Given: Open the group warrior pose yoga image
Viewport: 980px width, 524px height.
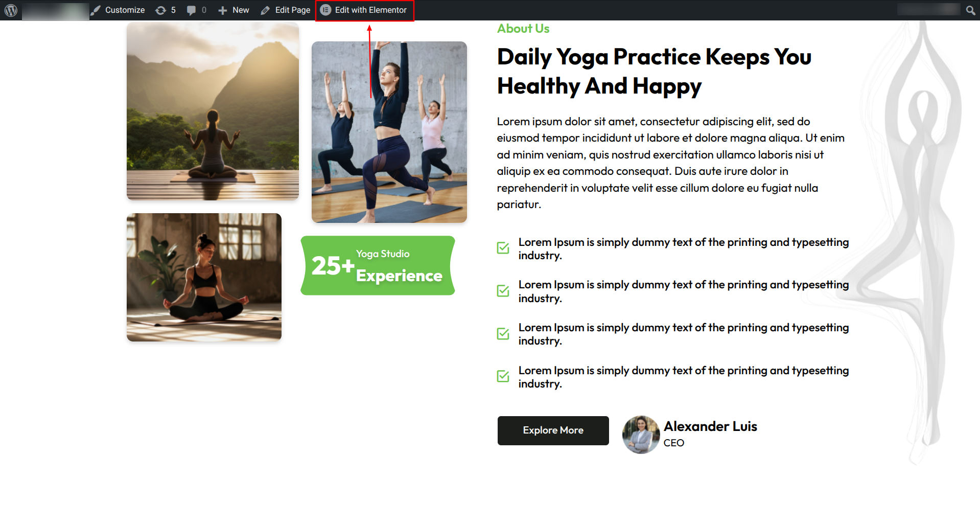Looking at the screenshot, I should tap(389, 132).
